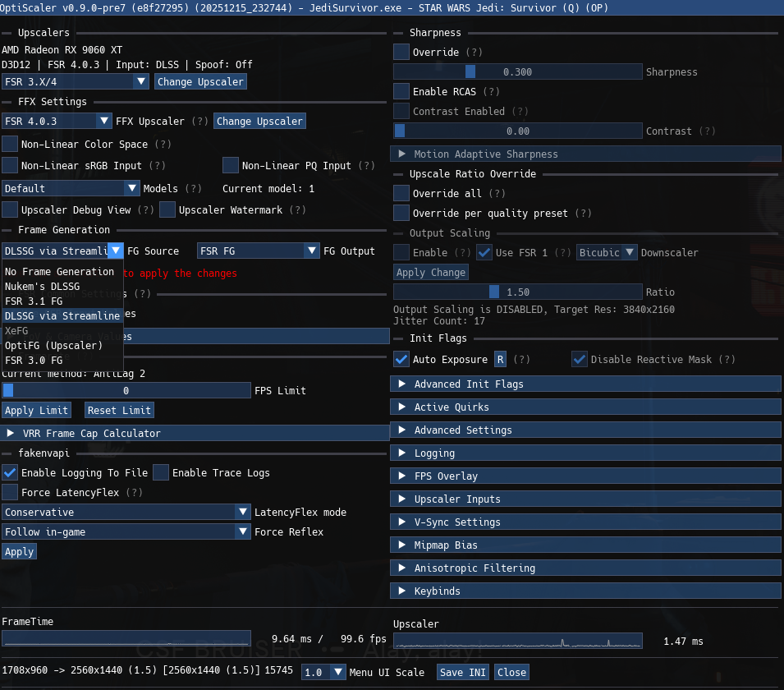The height and width of the screenshot is (690, 784).
Task: Enable RCAS checkbox
Action: pos(401,92)
